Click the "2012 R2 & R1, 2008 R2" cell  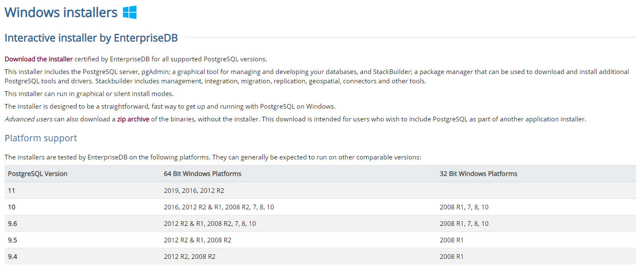tap(197, 240)
